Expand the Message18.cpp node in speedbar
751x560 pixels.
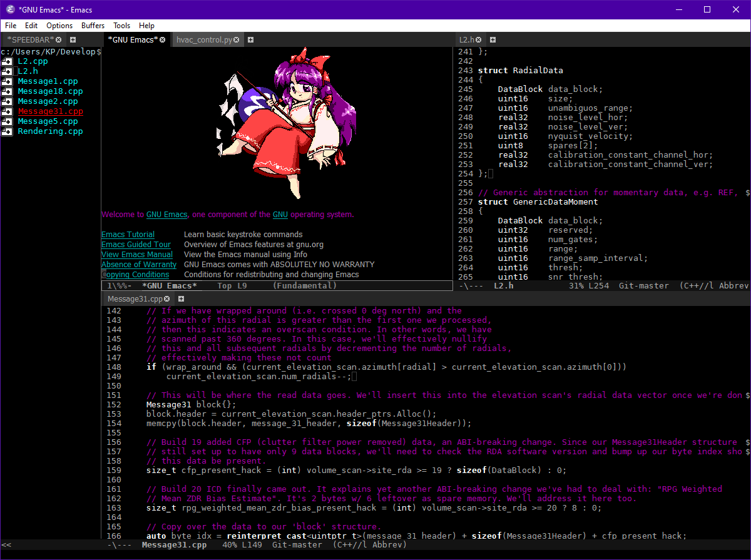click(7, 91)
